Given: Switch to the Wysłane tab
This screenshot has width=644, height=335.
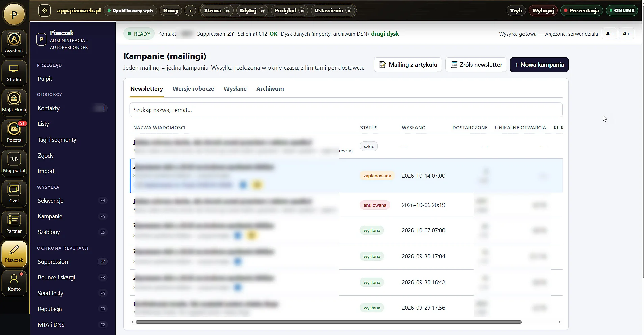Looking at the screenshot, I should click(235, 89).
